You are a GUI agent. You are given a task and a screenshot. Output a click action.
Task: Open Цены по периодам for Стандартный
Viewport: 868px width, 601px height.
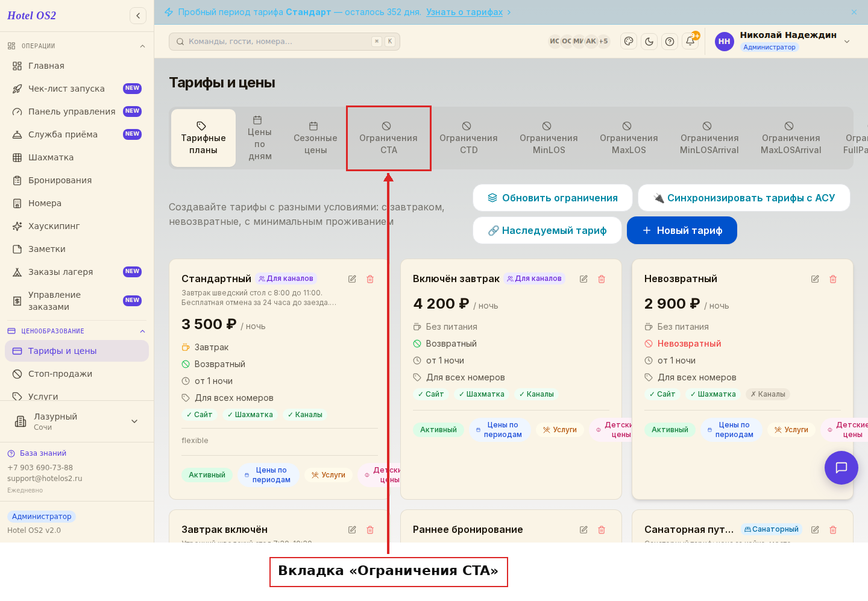(268, 475)
